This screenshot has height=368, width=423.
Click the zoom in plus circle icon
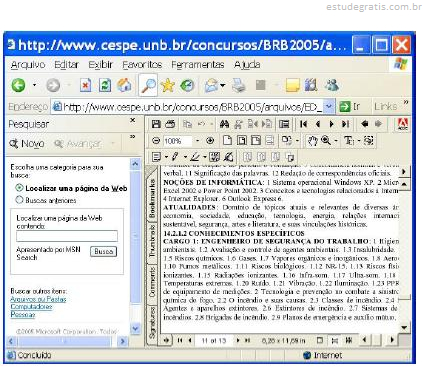point(210,141)
